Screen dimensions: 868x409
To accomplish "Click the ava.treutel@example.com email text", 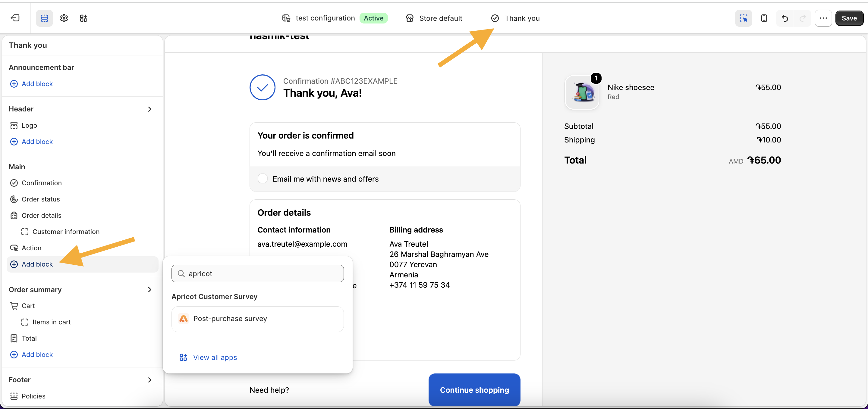I will point(302,244).
